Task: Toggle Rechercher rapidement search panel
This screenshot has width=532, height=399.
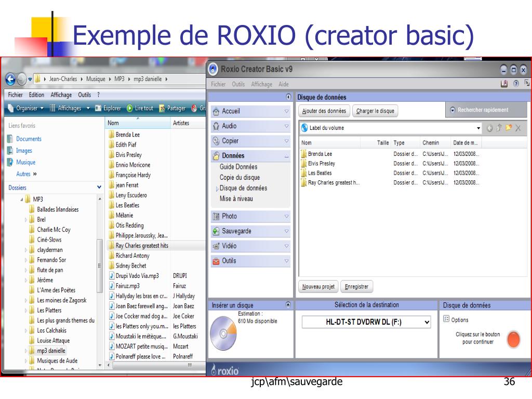Action: 486,110
